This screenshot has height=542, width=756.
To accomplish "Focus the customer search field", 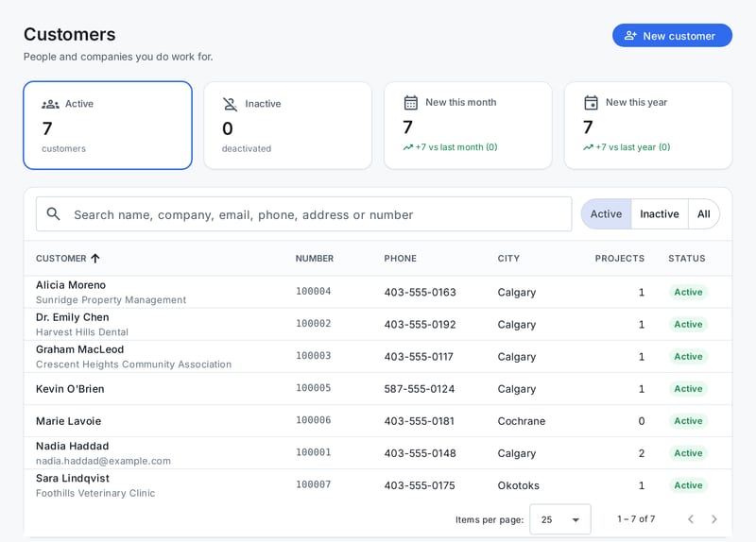I will (303, 214).
